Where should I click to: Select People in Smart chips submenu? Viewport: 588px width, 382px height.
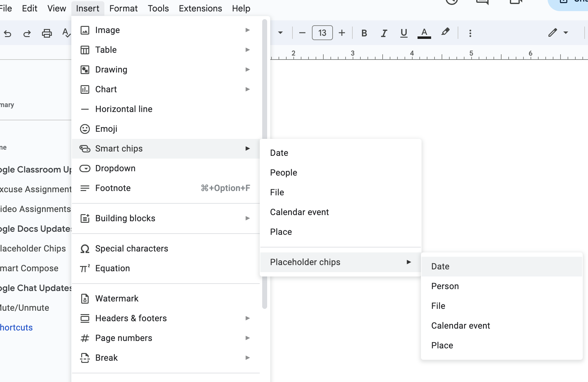[x=341, y=173]
